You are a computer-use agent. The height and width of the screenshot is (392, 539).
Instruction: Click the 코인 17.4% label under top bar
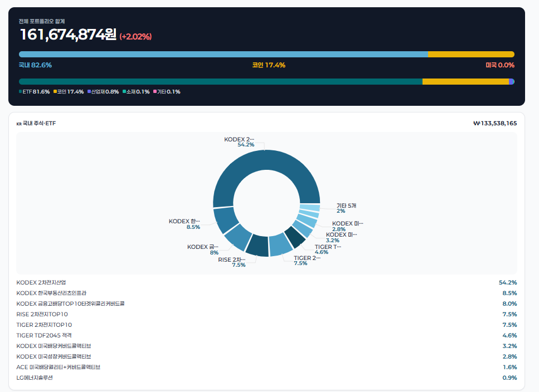click(x=269, y=65)
